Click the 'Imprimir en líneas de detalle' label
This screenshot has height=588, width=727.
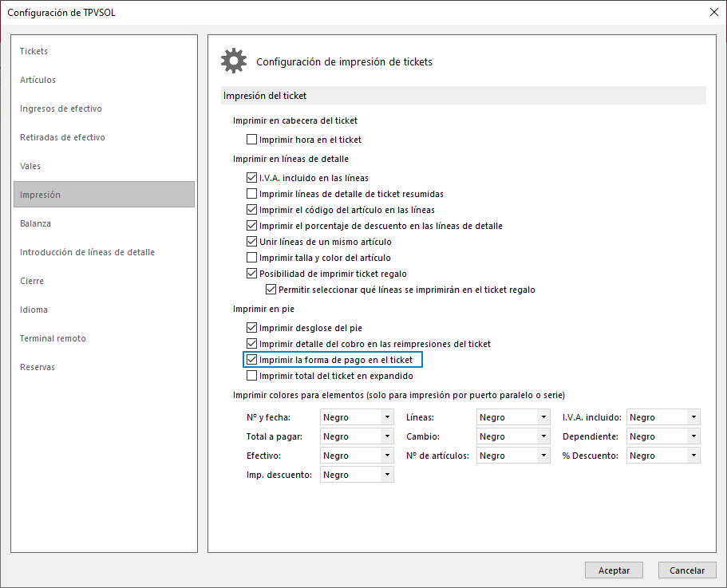[290, 159]
